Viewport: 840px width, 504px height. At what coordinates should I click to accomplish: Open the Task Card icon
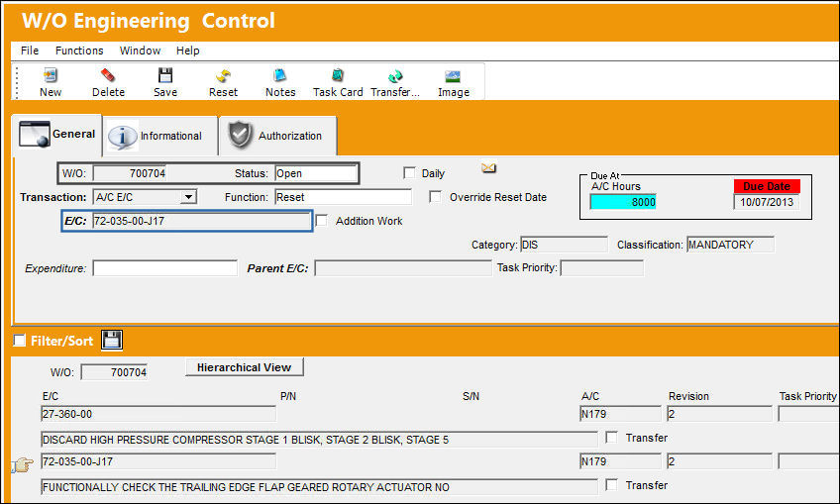338,75
